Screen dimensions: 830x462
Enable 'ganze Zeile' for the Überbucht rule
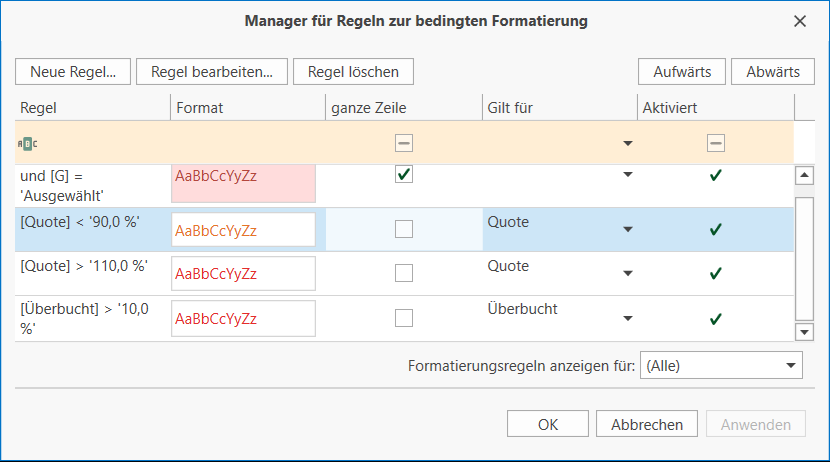(404, 318)
